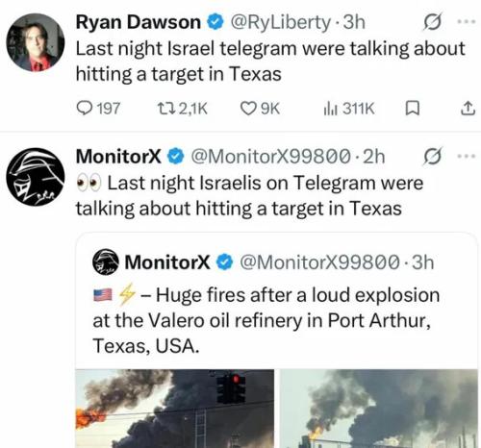Open more options for Ryan Dawson's tweet
The image size is (481, 448).
[x=467, y=22]
